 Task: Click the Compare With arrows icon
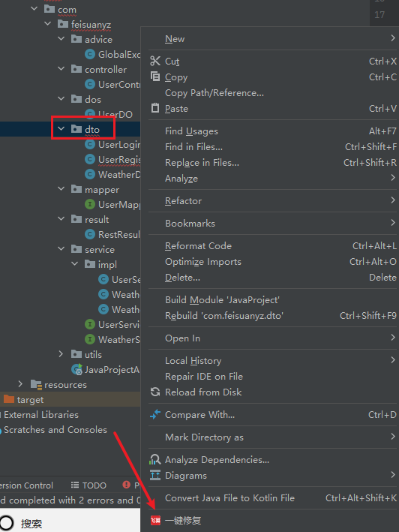155,414
